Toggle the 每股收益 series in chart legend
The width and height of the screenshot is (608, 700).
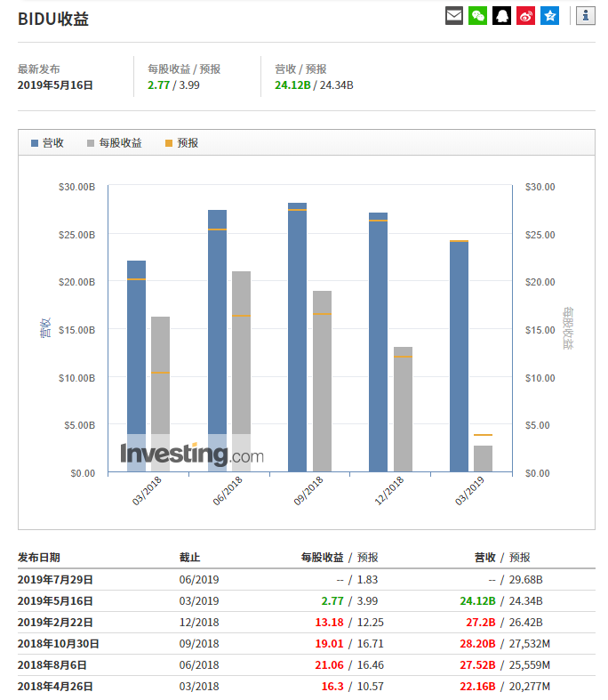[114, 143]
